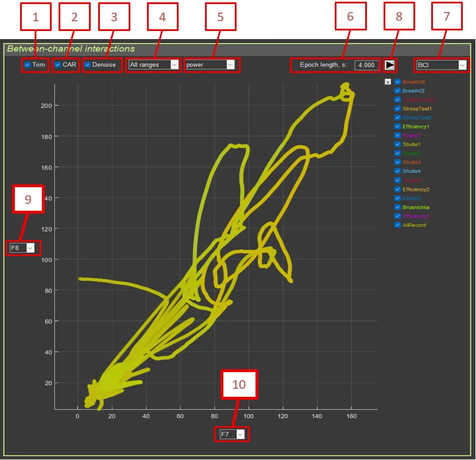Open the F7 X-axis channel dropdown
The width and height of the screenshot is (476, 460).
(232, 434)
